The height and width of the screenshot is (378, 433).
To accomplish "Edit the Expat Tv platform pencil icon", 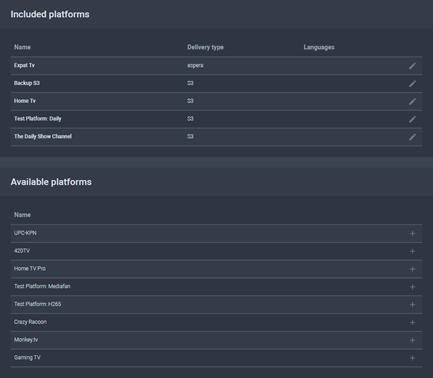I will (x=412, y=66).
